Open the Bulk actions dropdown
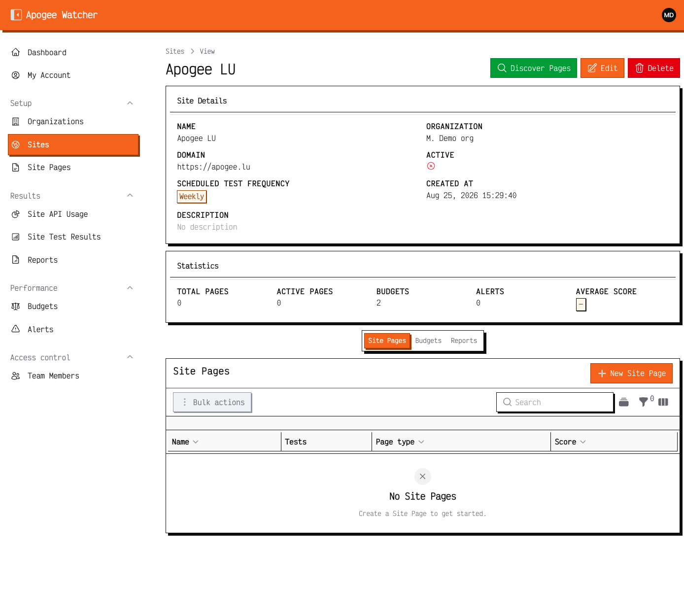 [212, 402]
